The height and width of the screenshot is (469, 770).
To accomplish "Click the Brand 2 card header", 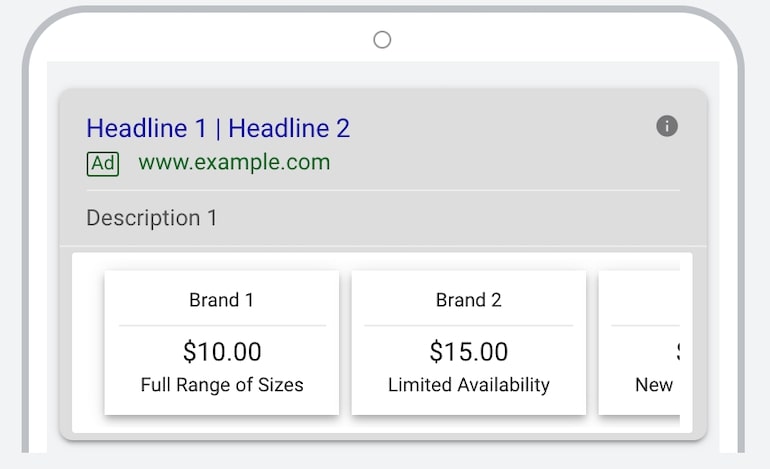I will coord(468,300).
